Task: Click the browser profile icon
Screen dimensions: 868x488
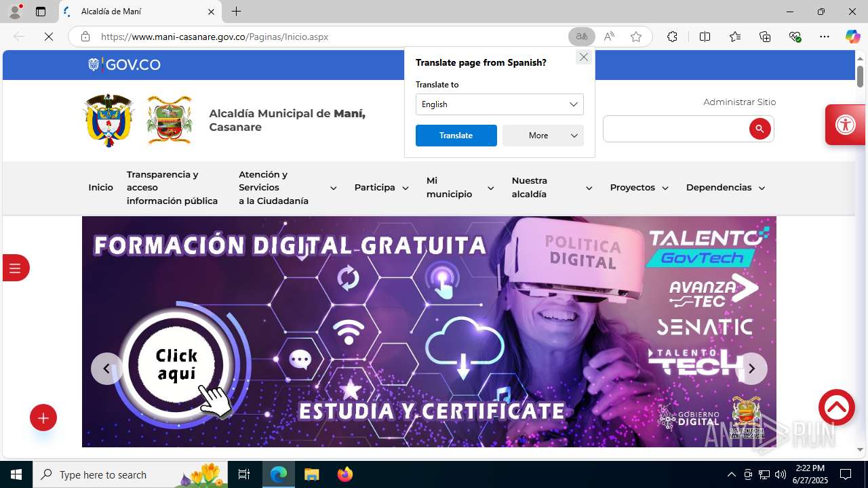Action: [x=15, y=11]
